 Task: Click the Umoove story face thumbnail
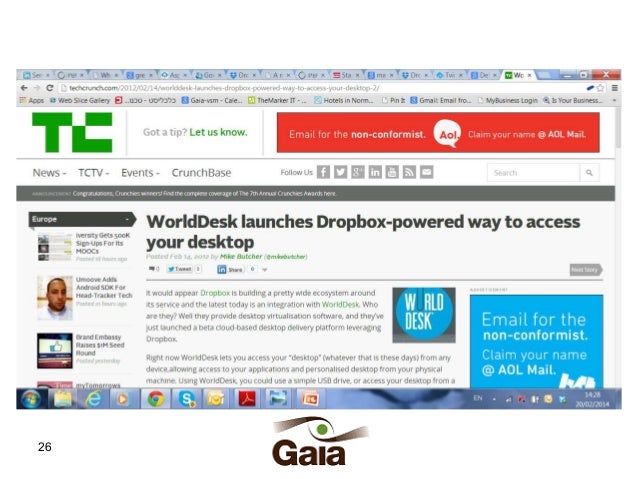(55, 297)
